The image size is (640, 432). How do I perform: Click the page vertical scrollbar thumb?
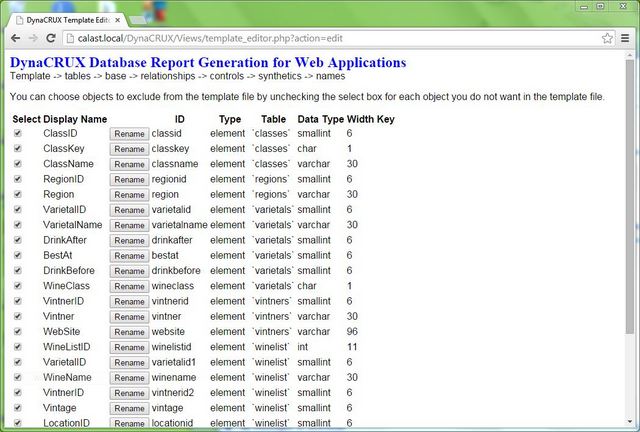tap(630, 196)
